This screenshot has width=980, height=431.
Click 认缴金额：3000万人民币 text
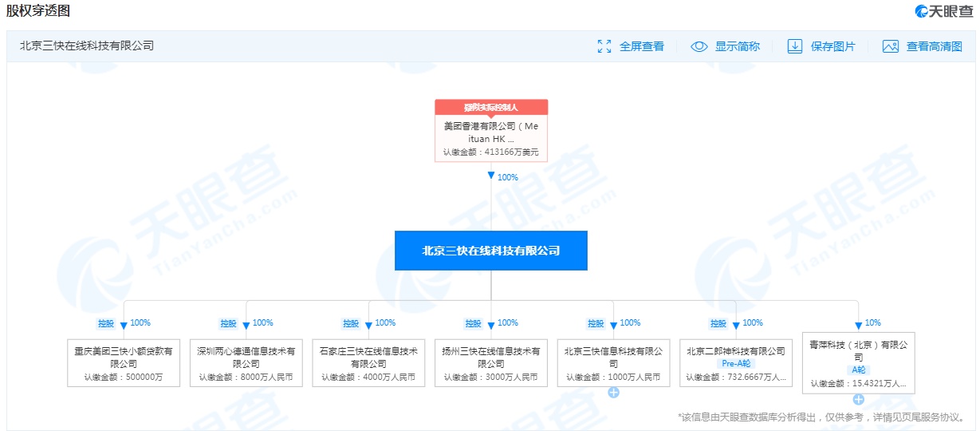click(491, 377)
